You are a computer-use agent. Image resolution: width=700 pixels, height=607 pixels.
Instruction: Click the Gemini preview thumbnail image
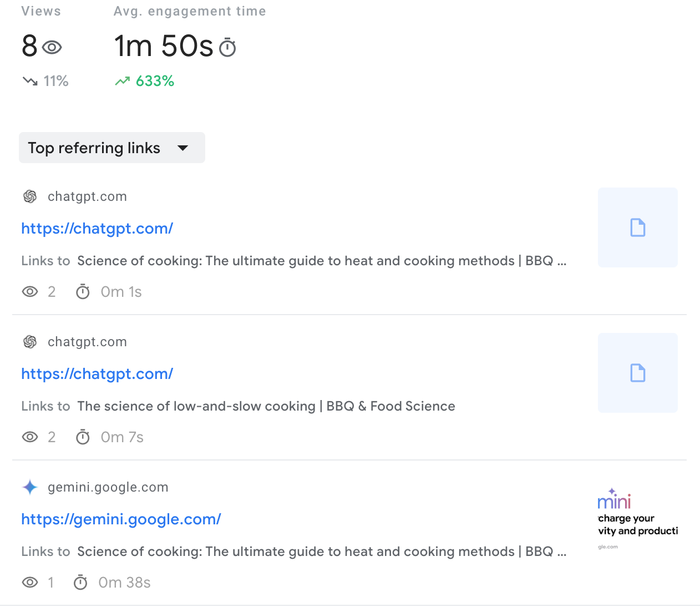click(x=638, y=518)
